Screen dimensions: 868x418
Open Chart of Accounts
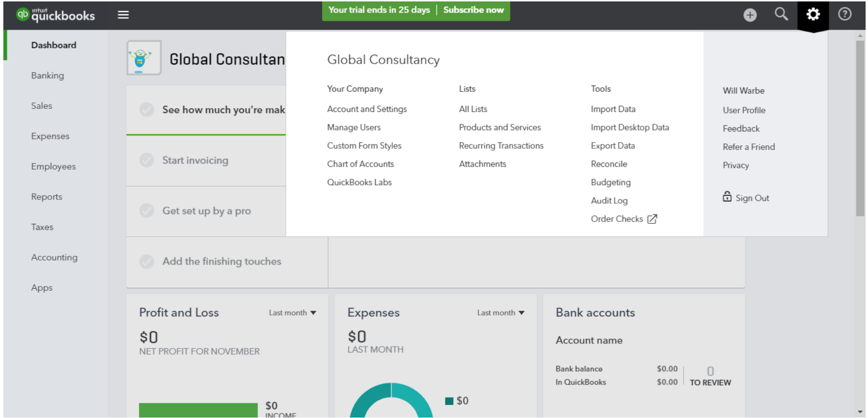coord(360,164)
